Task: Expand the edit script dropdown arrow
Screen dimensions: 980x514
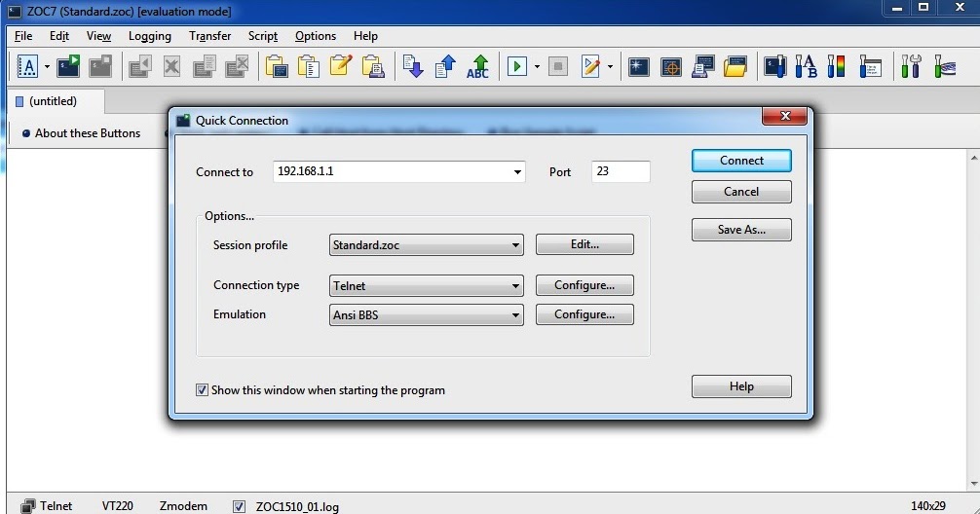Action: point(610,67)
